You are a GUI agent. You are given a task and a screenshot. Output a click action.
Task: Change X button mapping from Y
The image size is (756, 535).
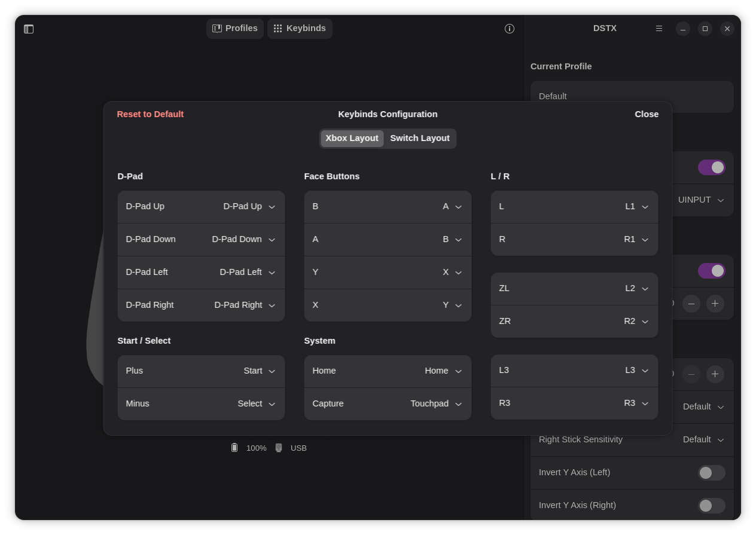[x=388, y=305]
